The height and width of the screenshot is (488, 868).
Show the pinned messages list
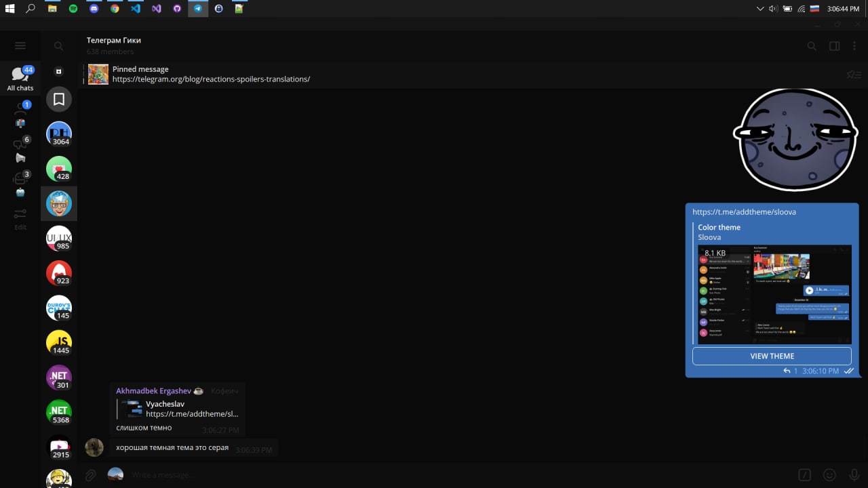[854, 75]
